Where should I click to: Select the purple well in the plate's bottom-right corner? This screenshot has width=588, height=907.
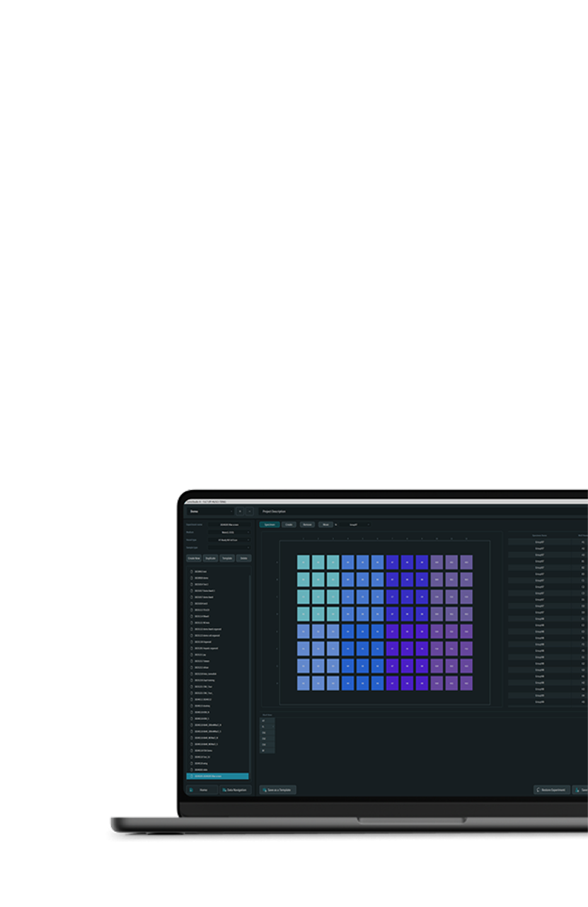pos(466,683)
